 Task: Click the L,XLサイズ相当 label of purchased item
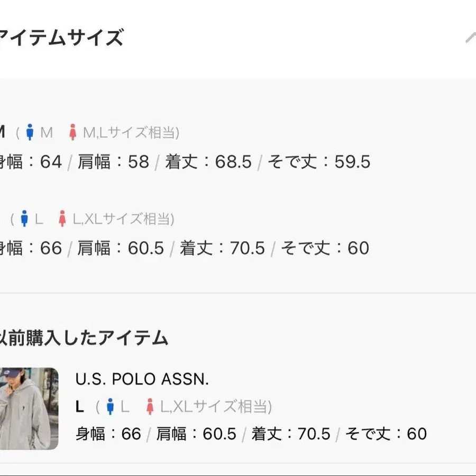tap(216, 407)
